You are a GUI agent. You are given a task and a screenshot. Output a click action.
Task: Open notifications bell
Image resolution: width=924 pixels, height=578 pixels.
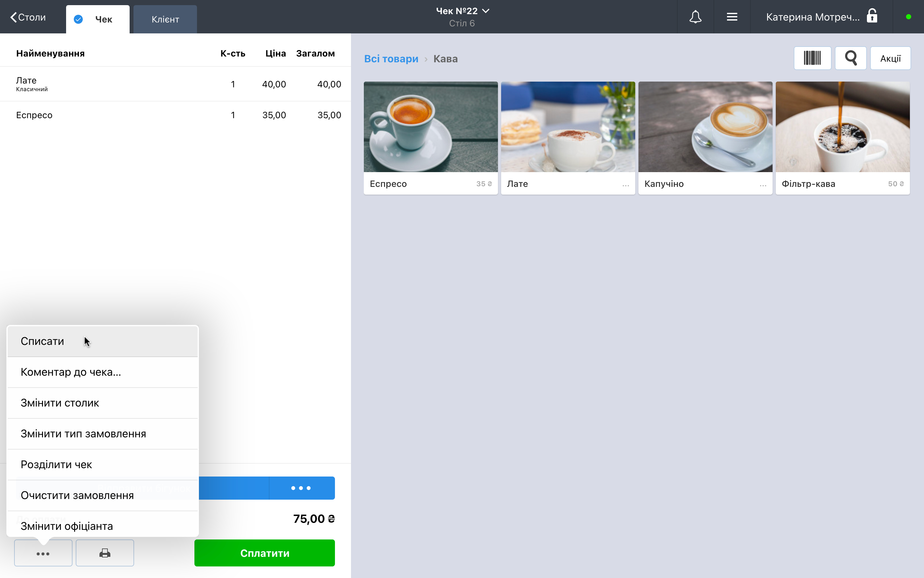tap(695, 17)
